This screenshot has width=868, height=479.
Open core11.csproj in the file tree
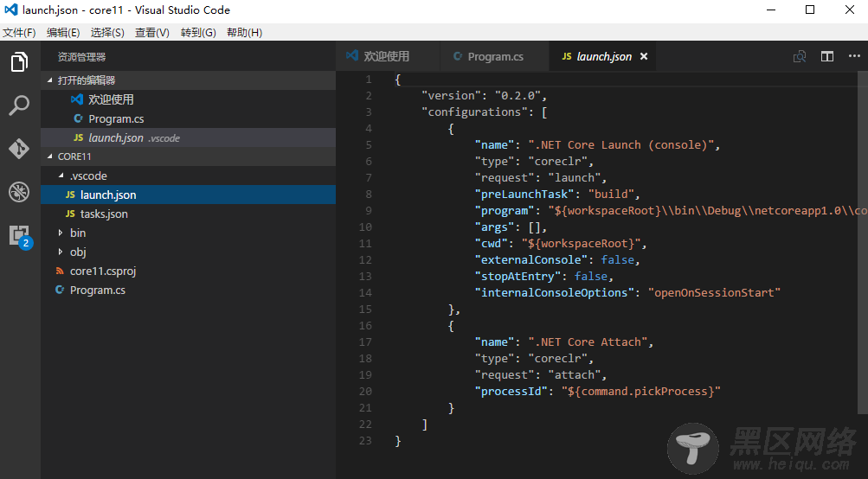pos(188,271)
